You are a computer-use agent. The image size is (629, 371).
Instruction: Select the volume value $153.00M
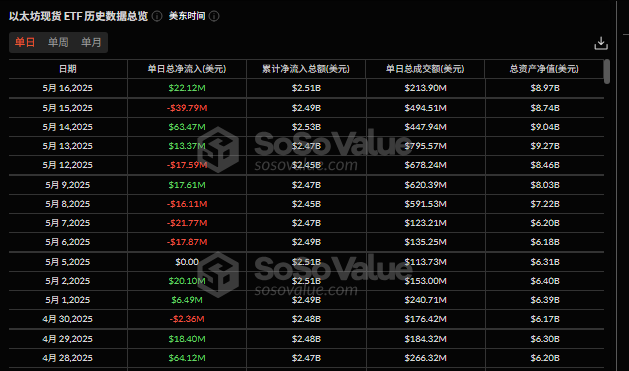(x=425, y=281)
